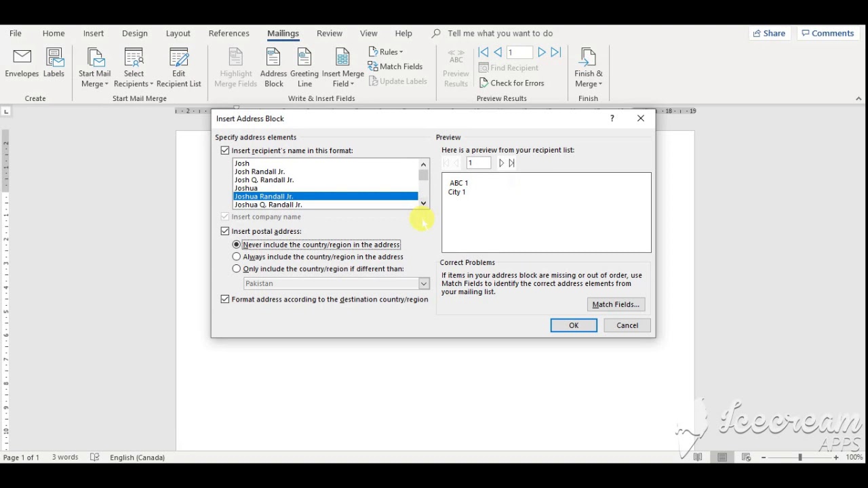Viewport: 868px width, 488px height.
Task: Switch to the View tab
Action: (368, 33)
